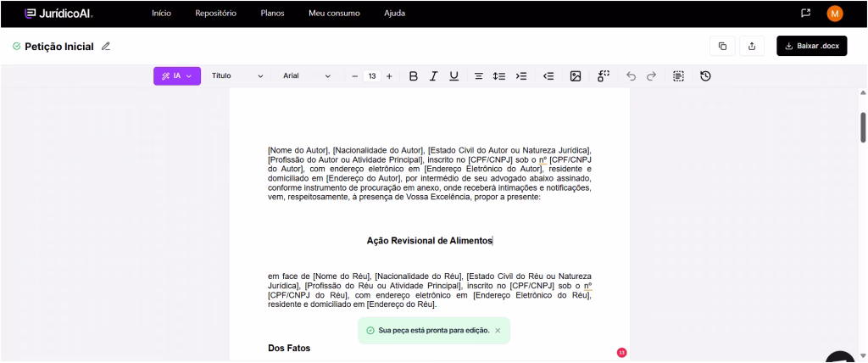Click the Petição Inicial document title
Screen dimensions: 868x363
(x=59, y=47)
